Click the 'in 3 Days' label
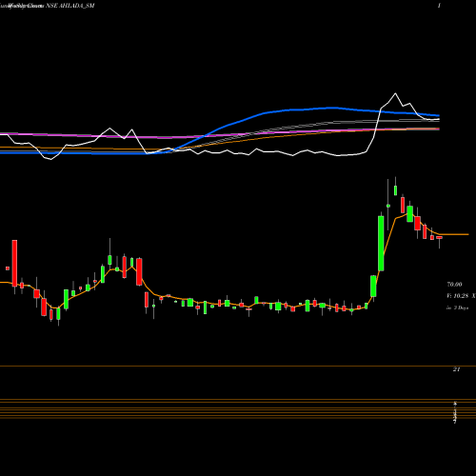 (x=457, y=307)
